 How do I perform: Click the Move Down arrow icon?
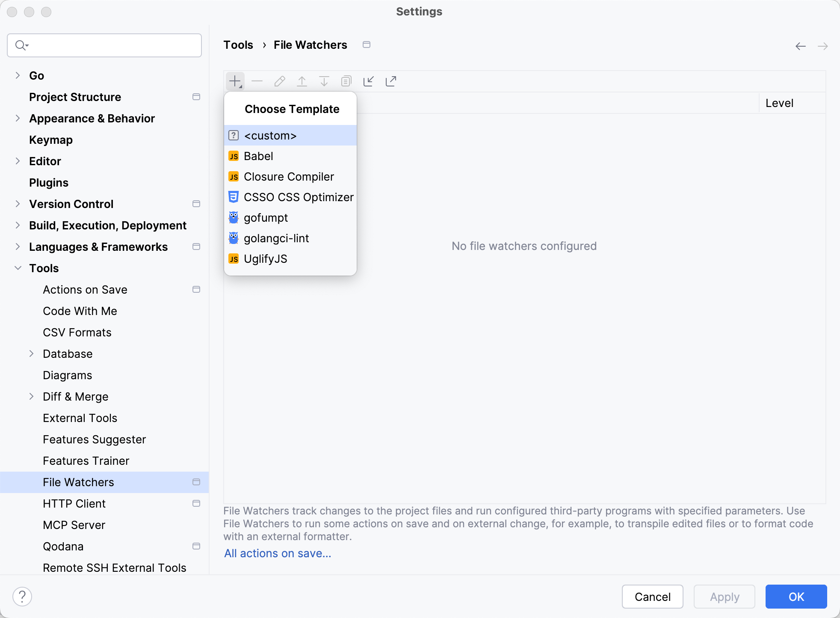click(x=324, y=81)
